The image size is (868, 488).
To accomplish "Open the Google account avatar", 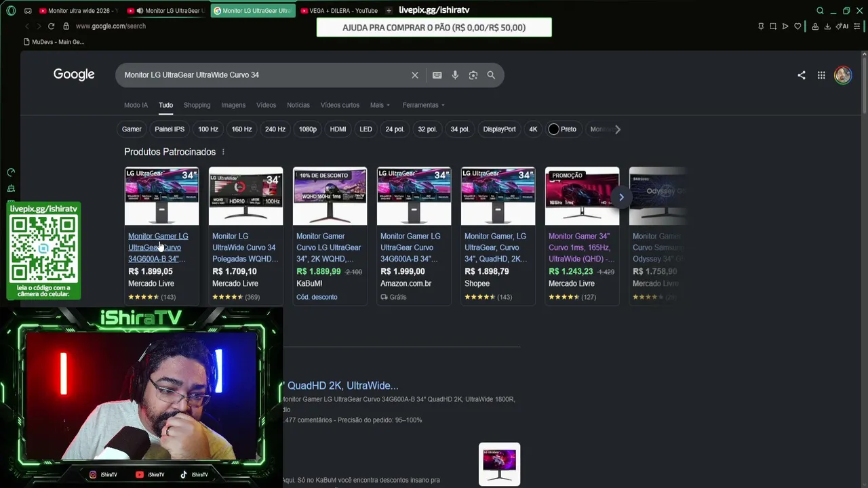I will [843, 75].
